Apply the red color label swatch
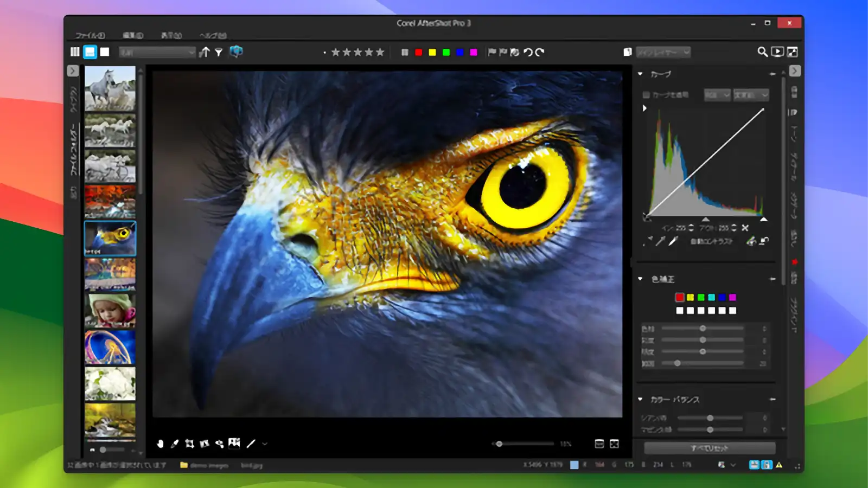The width and height of the screenshot is (868, 488). click(x=418, y=52)
